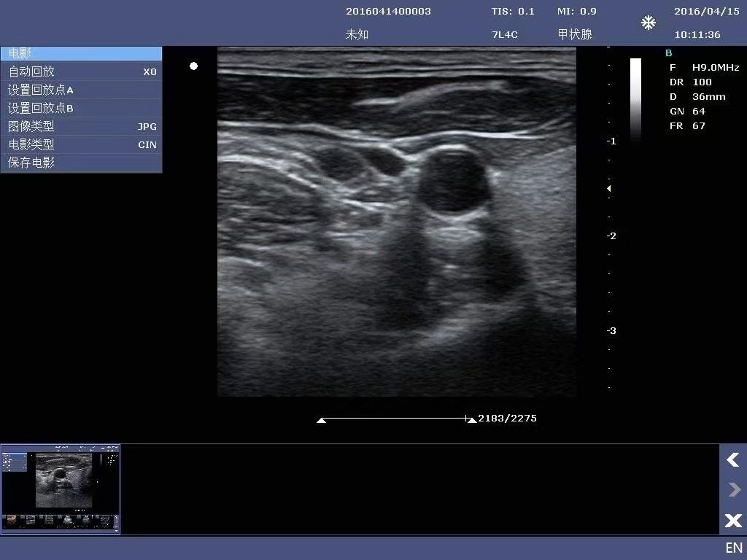
Task: Toggle the X0 replay speed setting
Action: point(150,71)
